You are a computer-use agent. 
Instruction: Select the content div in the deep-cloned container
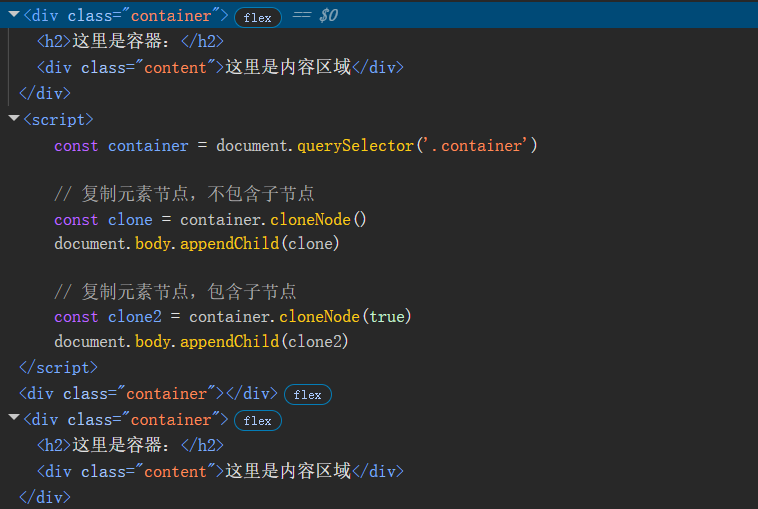point(220,471)
